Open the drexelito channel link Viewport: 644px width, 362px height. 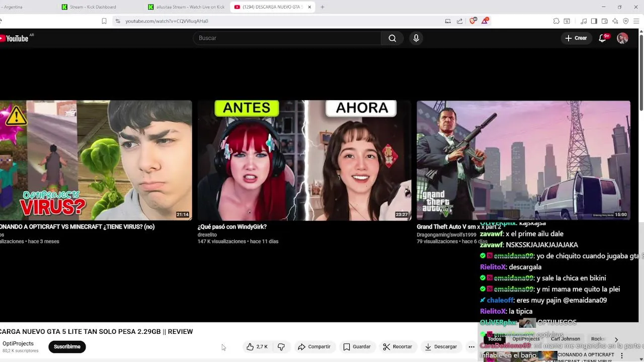207,235
